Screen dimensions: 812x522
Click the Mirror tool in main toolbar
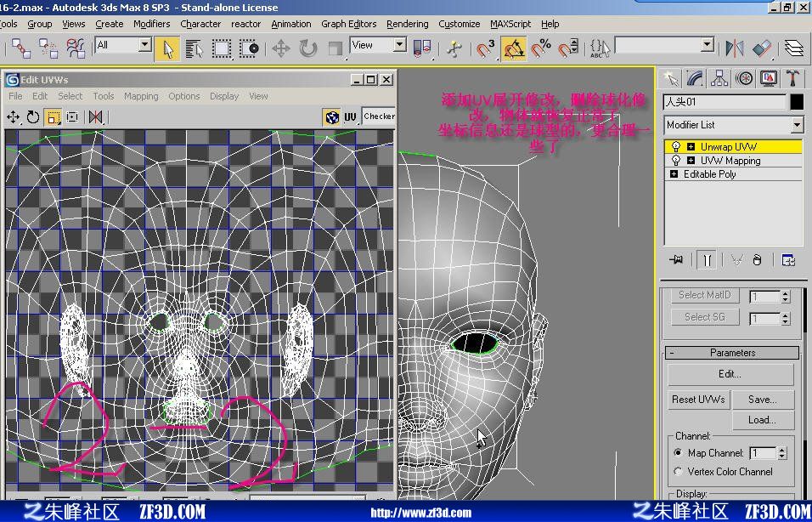735,49
